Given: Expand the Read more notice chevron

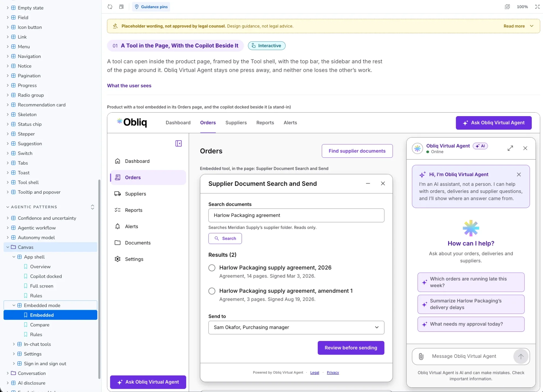Looking at the screenshot, I should pyautogui.click(x=532, y=26).
